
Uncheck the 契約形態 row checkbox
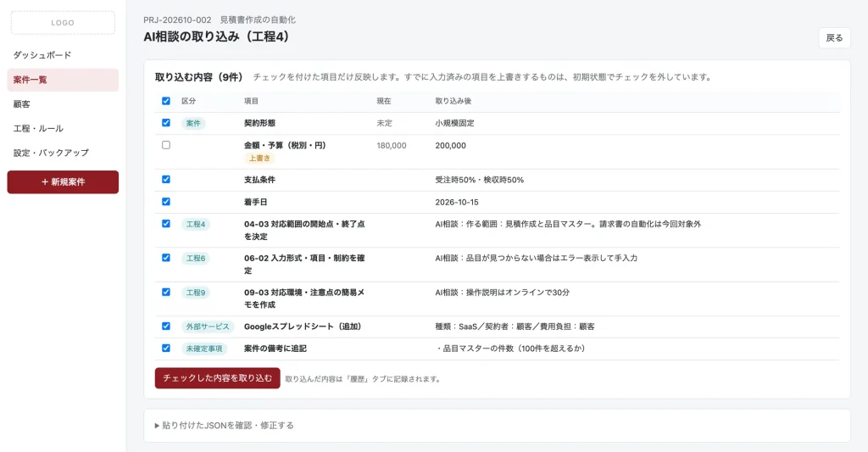(166, 122)
